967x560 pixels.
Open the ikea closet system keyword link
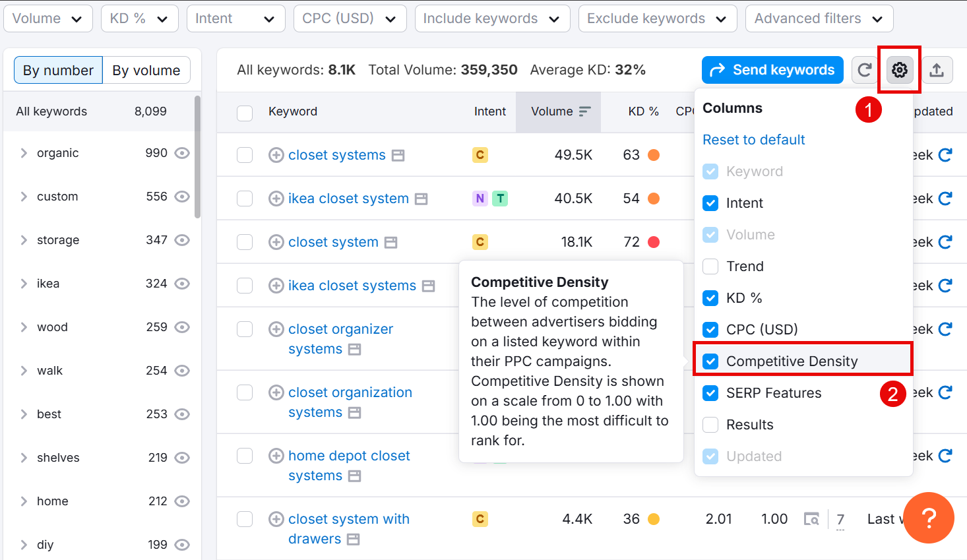point(348,199)
